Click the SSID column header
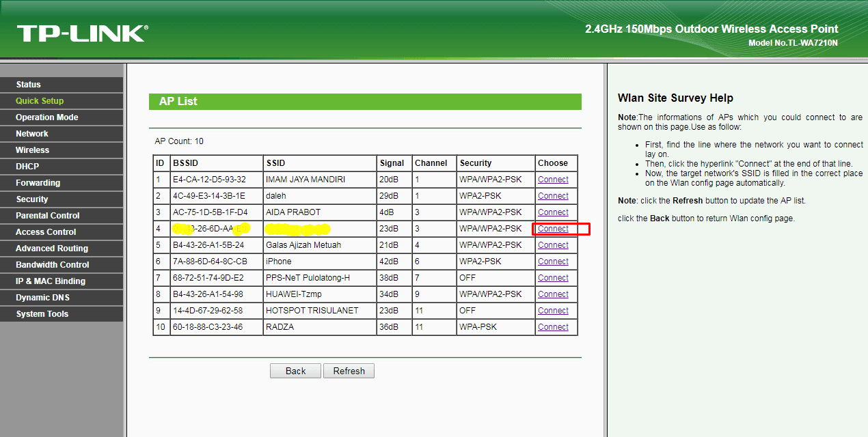This screenshot has height=437, width=868. coord(320,163)
